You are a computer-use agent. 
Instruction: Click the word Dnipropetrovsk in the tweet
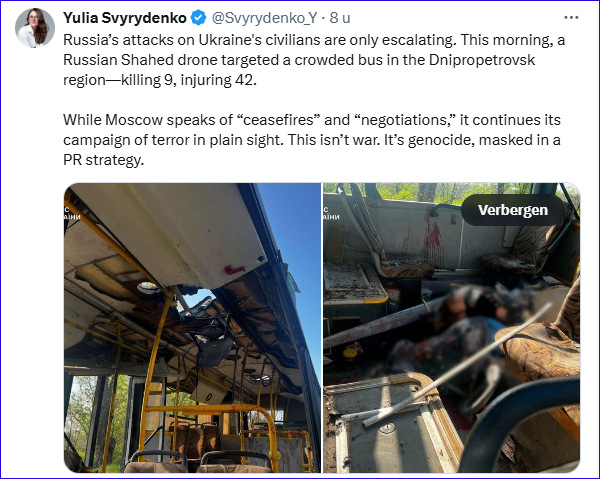[x=482, y=60]
